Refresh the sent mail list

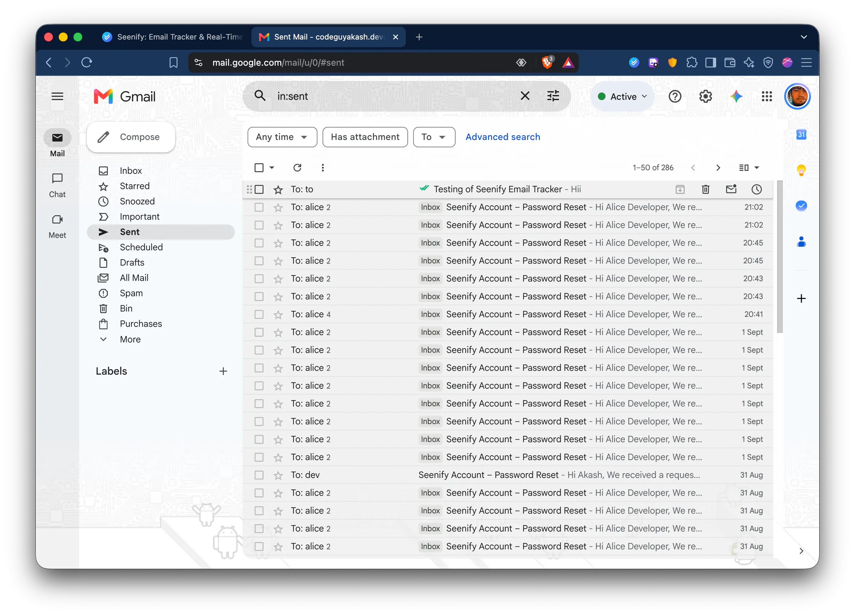coord(297,168)
